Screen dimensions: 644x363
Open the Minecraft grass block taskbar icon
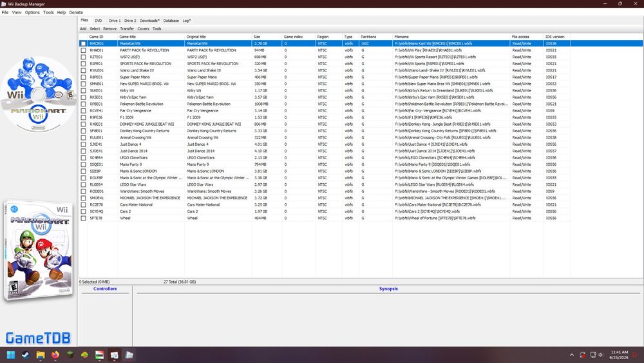point(70,355)
